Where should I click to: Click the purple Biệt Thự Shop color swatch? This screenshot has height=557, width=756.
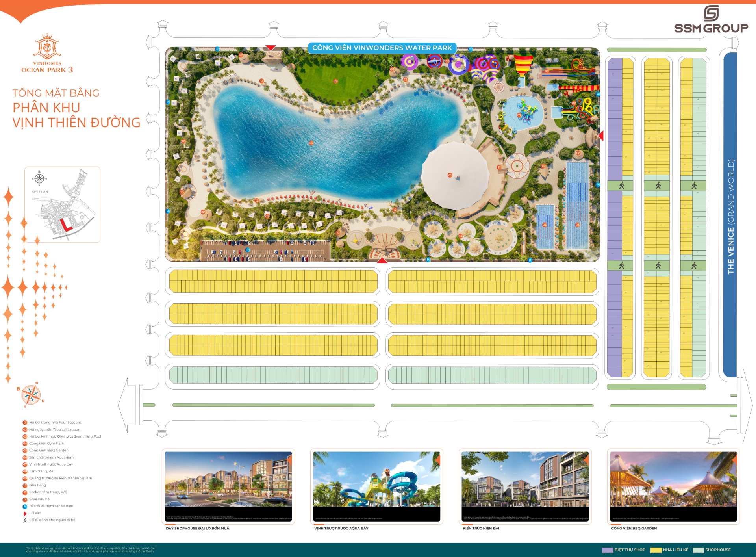[x=607, y=550]
